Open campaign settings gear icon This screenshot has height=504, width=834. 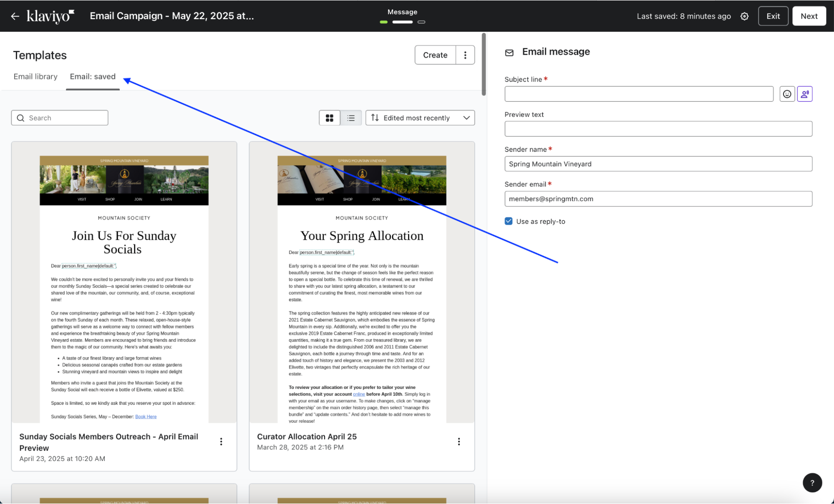[x=744, y=16]
